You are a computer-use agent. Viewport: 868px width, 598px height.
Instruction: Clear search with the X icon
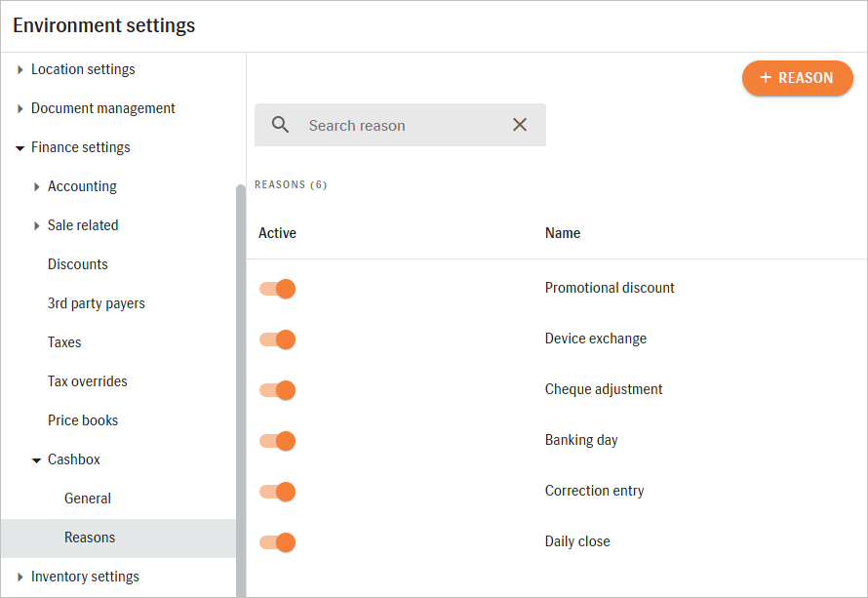[519, 125]
